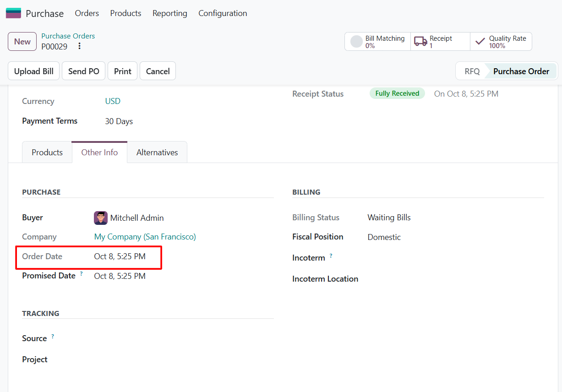The width and height of the screenshot is (562, 392).
Task: Go back to Purchase Orders breadcrumb
Action: (68, 36)
